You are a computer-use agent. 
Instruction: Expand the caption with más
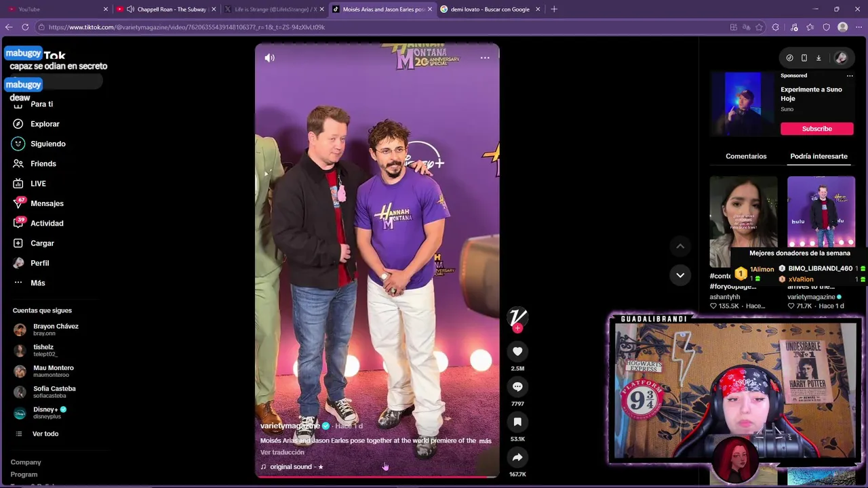point(485,441)
